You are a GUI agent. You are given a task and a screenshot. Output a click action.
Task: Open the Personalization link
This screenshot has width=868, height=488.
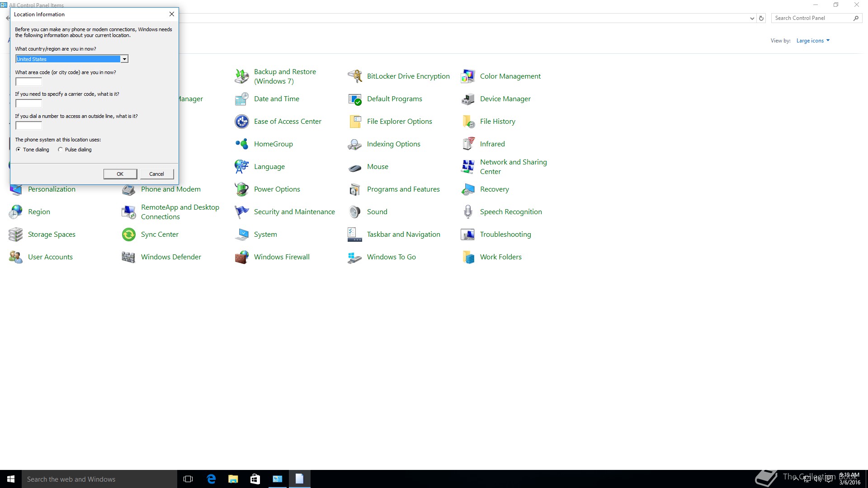(52, 189)
